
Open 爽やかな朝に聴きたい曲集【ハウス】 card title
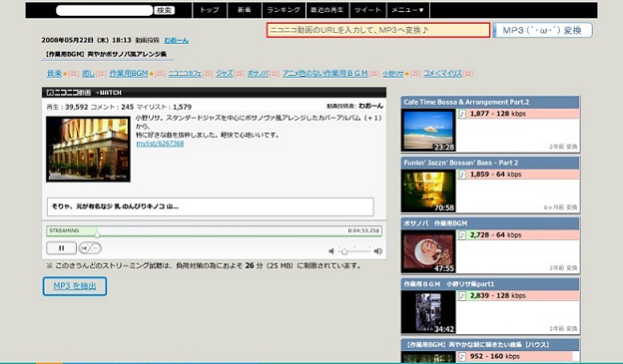click(x=476, y=345)
